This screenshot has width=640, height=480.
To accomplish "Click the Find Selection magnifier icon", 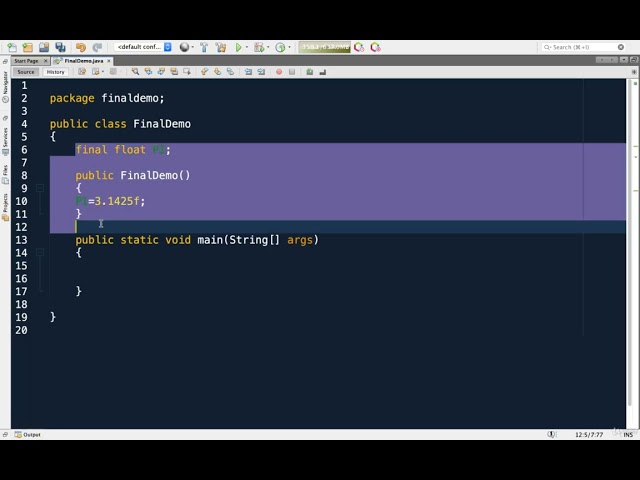I will pyautogui.click(x=135, y=72).
